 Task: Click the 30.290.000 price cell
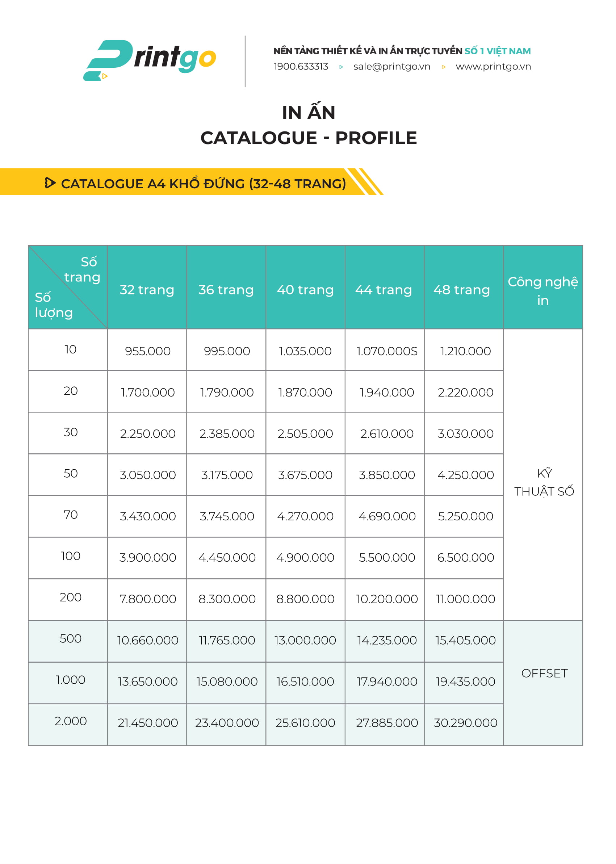coord(465,723)
